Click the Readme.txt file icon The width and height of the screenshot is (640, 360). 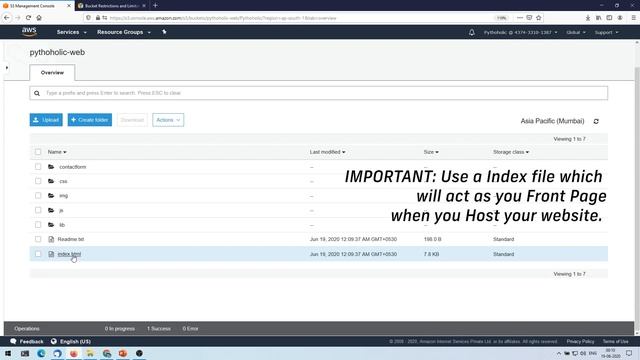[51, 239]
